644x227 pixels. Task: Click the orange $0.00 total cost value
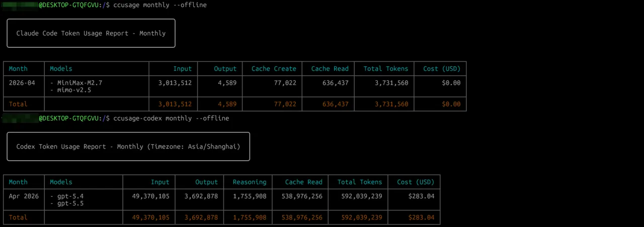[451, 104]
